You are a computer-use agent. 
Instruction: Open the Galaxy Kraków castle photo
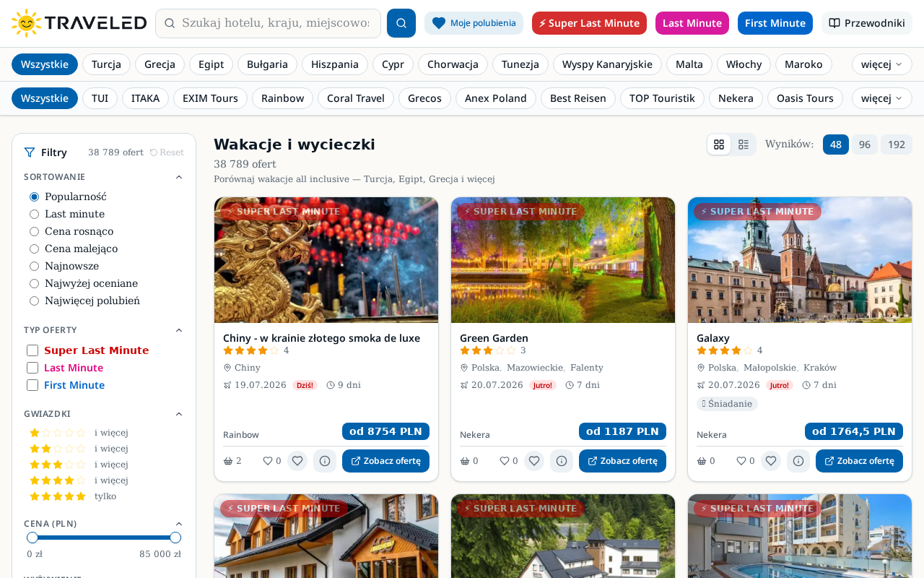pyautogui.click(x=800, y=260)
